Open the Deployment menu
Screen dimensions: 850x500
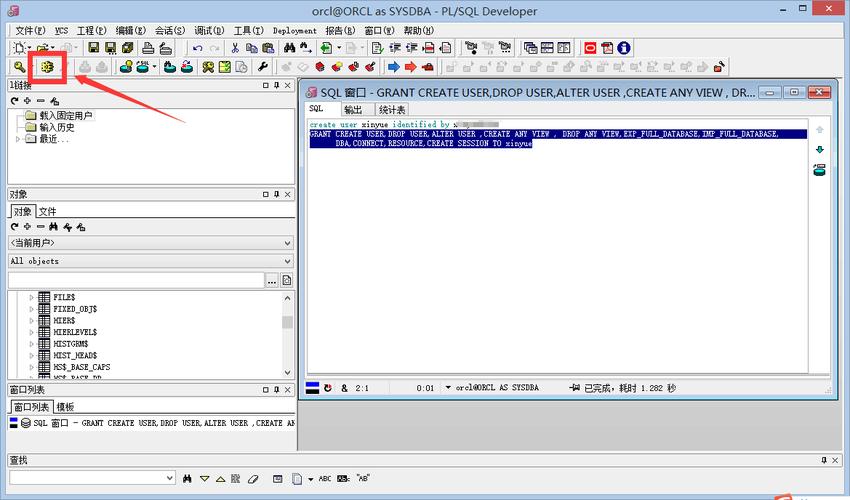(294, 30)
